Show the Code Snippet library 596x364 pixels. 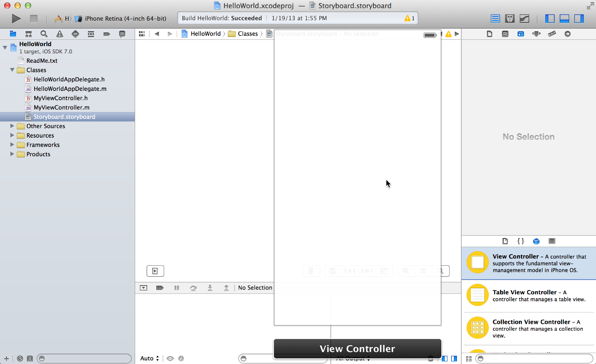(x=521, y=241)
